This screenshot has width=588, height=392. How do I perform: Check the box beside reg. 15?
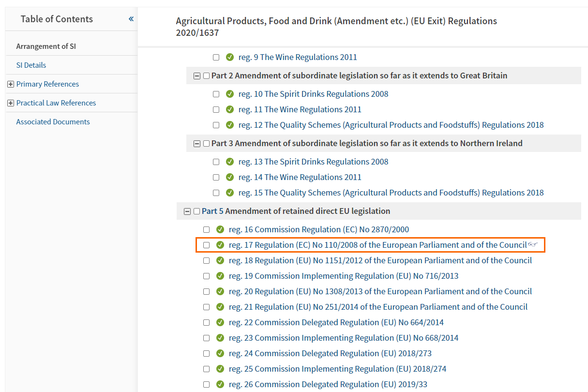point(216,193)
